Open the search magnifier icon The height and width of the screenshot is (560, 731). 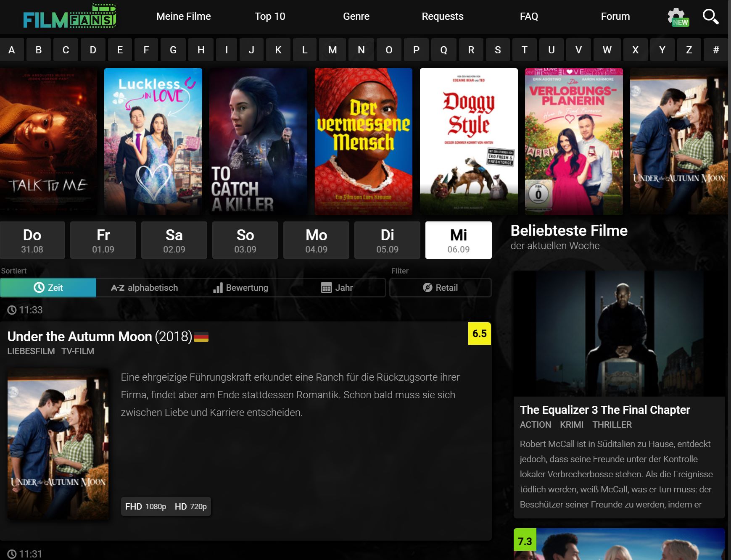pos(710,17)
